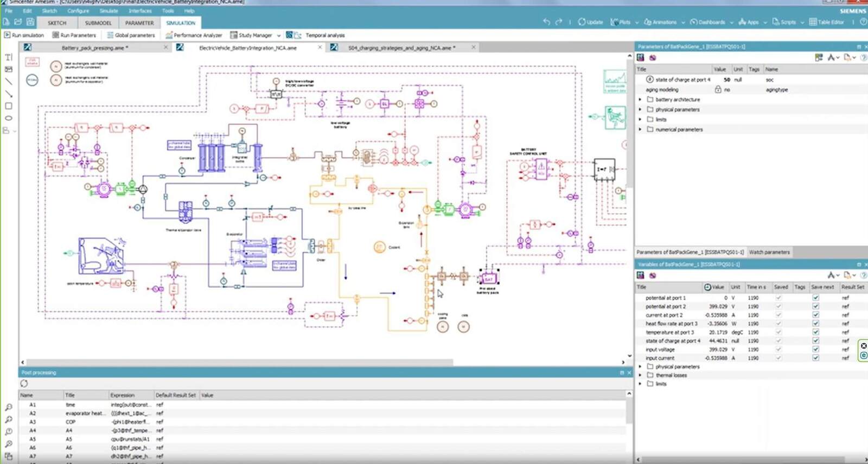This screenshot has height=464, width=868.
Task: Click the New file icon in the toolbar
Action: point(6,22)
